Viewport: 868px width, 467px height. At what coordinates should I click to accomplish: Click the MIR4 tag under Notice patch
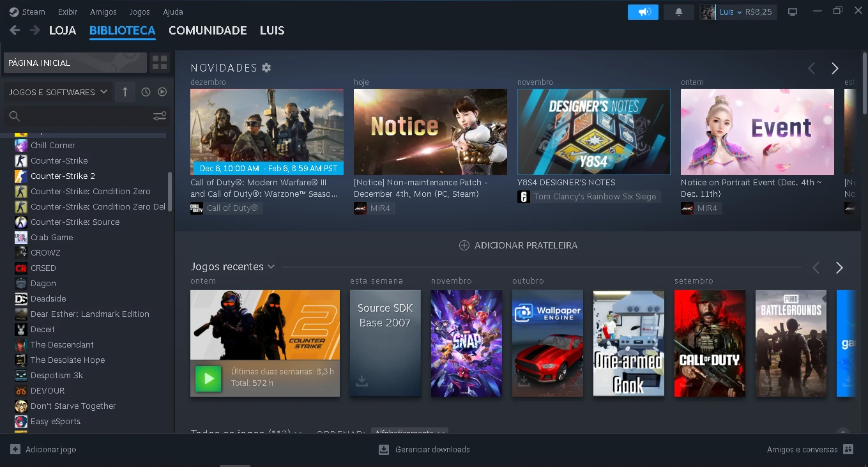(374, 208)
